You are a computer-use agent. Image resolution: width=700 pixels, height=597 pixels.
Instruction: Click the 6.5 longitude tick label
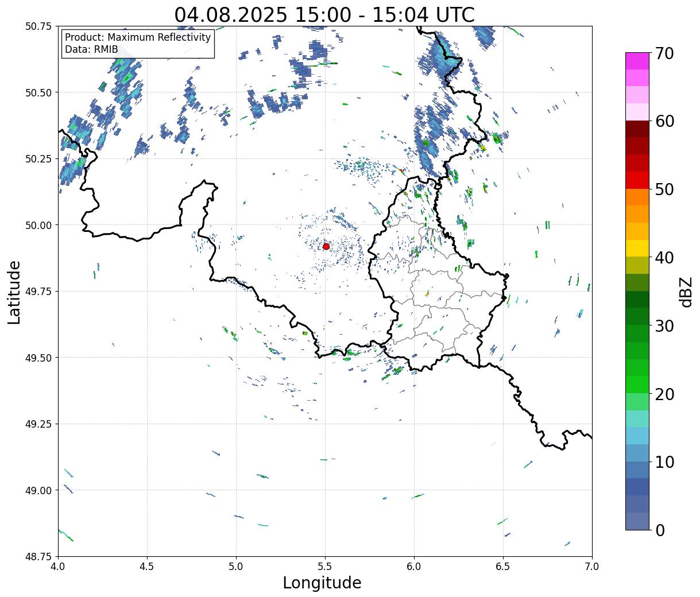coord(503,567)
